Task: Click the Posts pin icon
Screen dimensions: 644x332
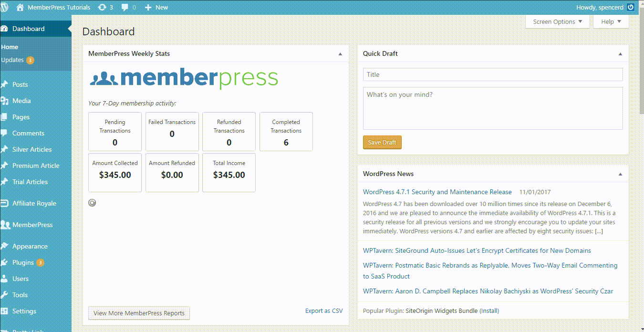Action: [x=4, y=84]
